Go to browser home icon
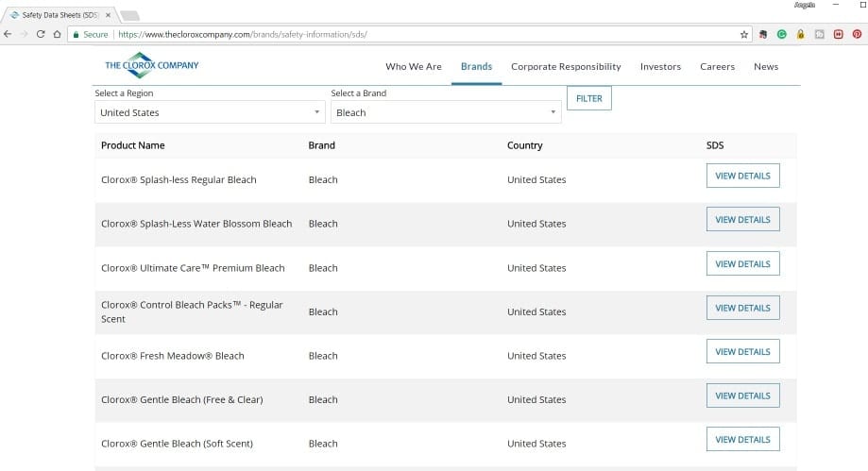Viewport: 868px width, 471px height. coord(57,34)
